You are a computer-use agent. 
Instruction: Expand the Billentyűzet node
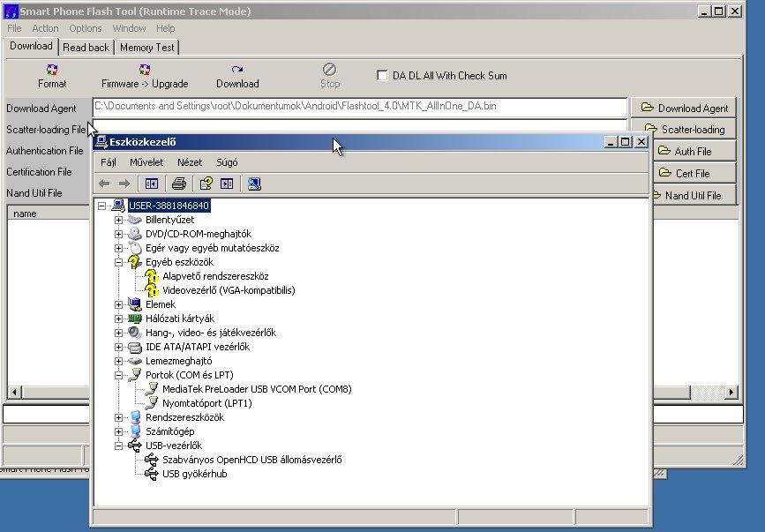tap(118, 220)
